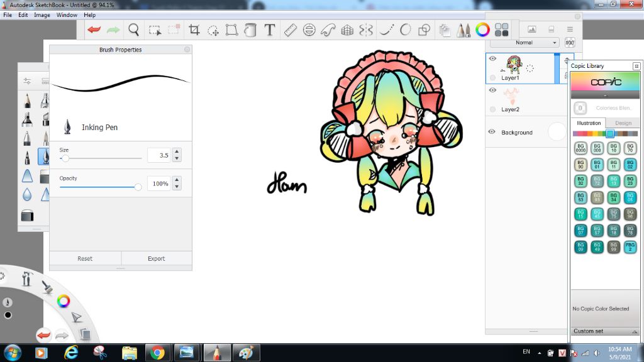Select the Zoom magnifier tool
This screenshot has height=362, width=644.
click(133, 30)
